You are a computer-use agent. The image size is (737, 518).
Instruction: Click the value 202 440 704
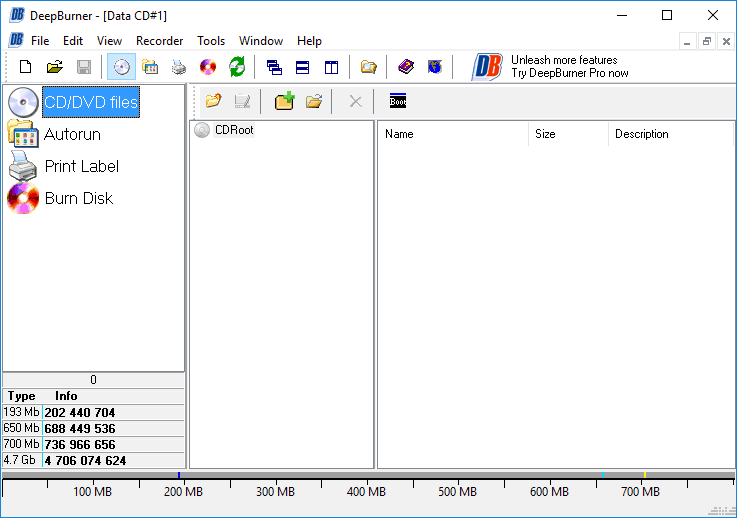coord(79,413)
